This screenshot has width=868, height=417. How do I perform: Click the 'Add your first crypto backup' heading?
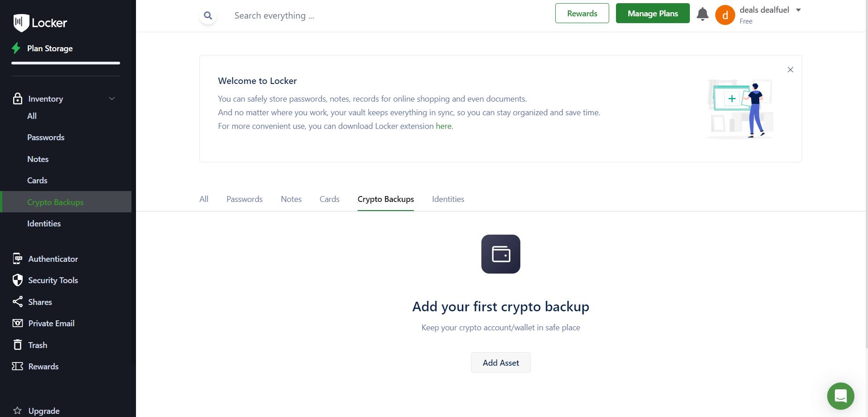click(501, 307)
